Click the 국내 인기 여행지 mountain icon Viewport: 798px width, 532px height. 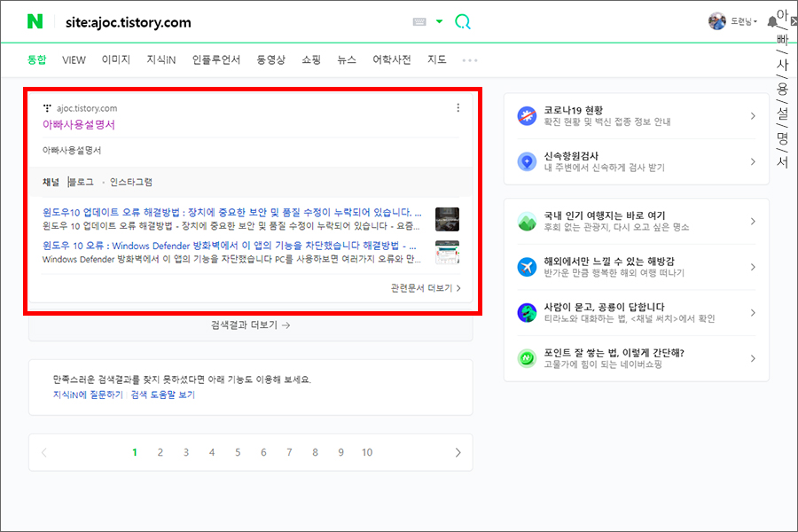527,222
